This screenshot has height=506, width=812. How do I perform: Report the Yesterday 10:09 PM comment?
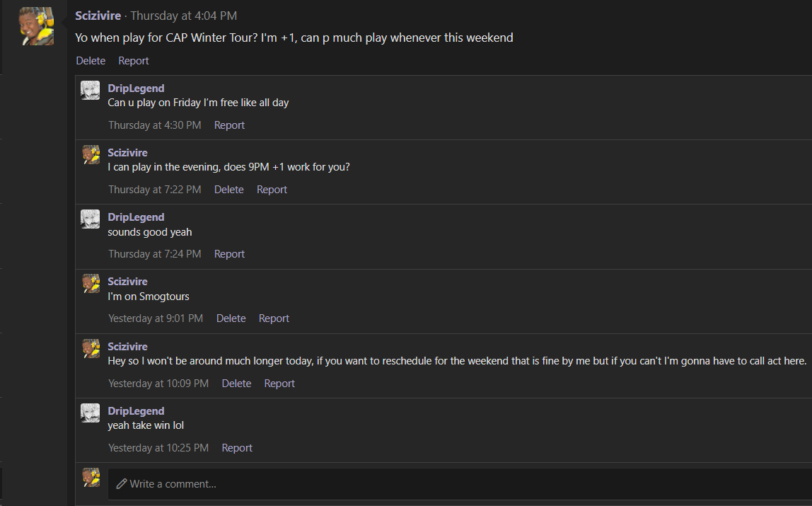279,384
